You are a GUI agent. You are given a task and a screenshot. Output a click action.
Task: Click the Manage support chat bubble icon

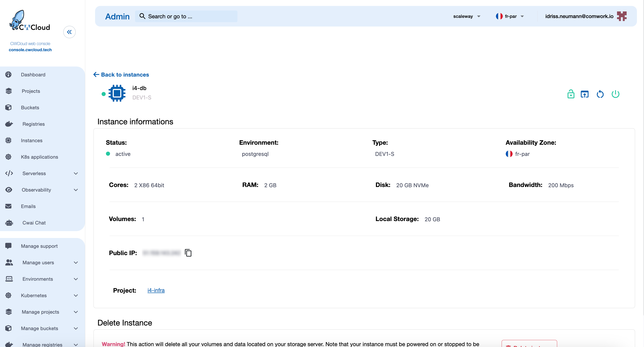(8, 246)
